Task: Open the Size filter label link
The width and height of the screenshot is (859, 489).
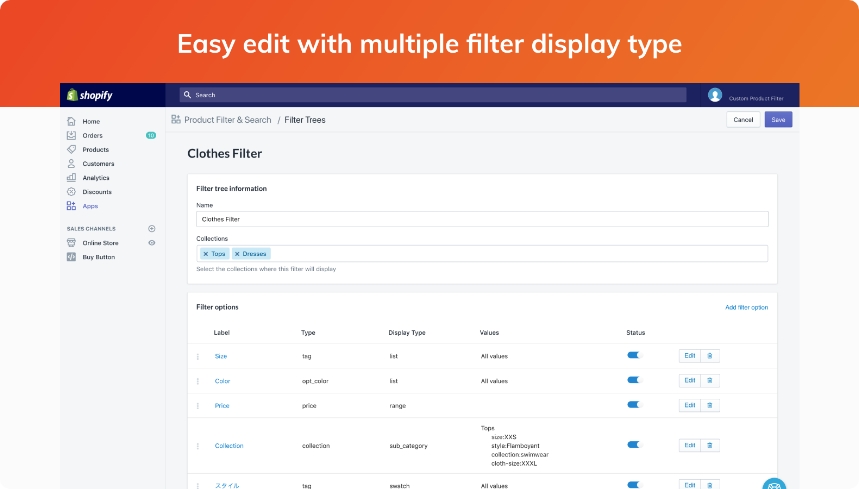Action: [x=221, y=356]
